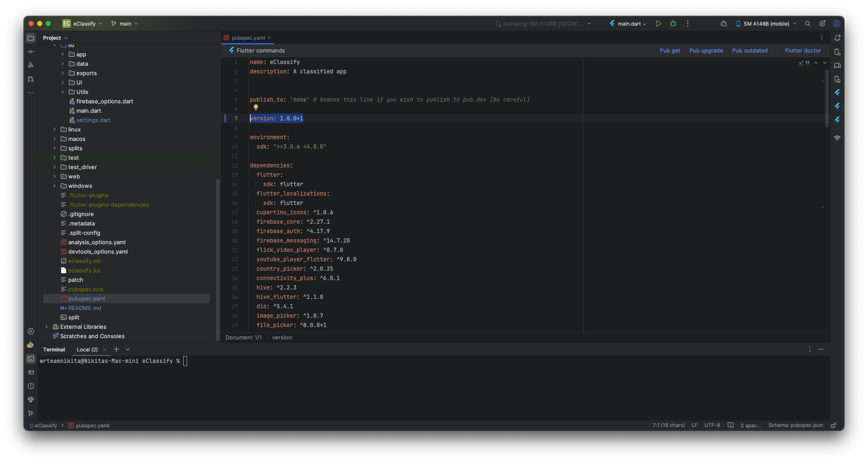Click the editor vertical scrollbar
The height and width of the screenshot is (462, 868).
coord(827,98)
